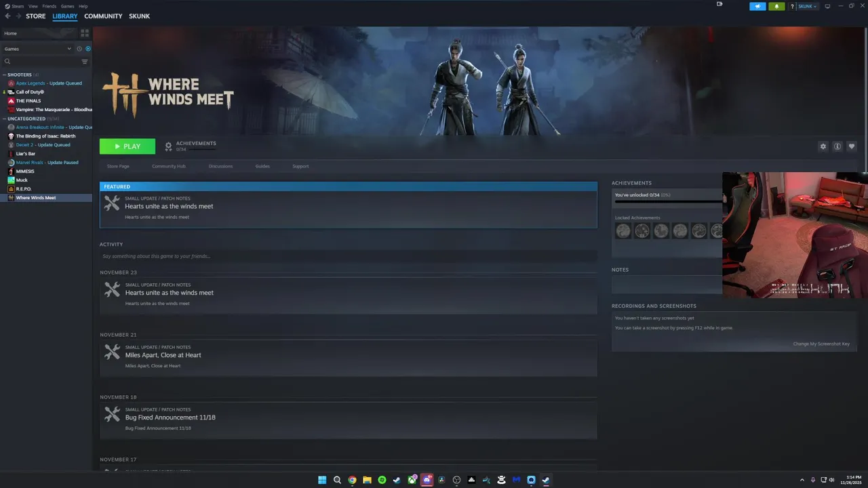Go back with the left arrow

[x=8, y=16]
